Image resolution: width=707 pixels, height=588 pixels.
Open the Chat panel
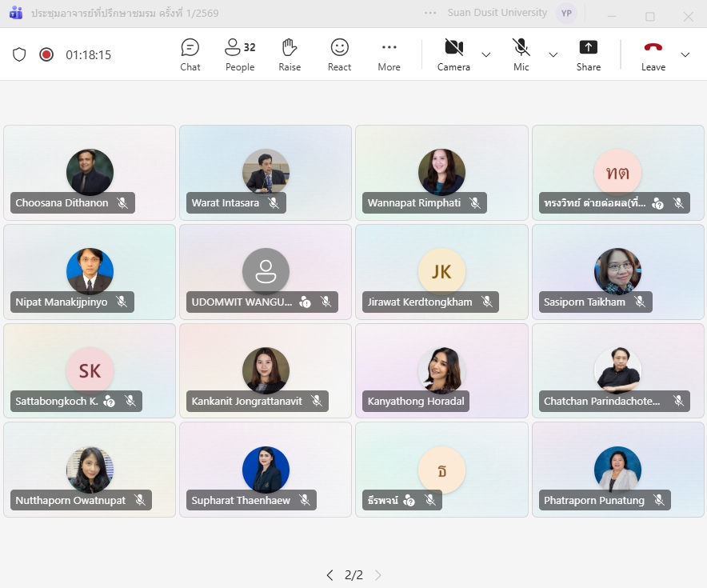click(190, 55)
